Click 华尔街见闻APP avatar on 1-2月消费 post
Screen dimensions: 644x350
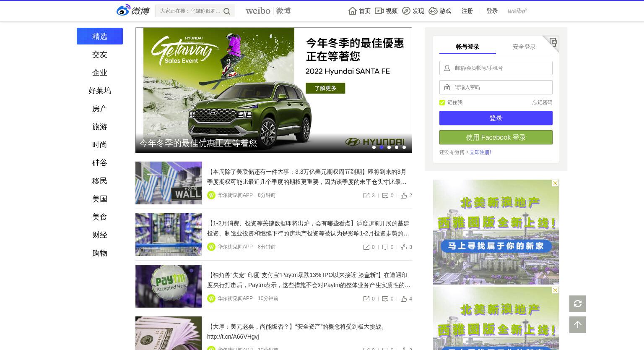click(211, 247)
